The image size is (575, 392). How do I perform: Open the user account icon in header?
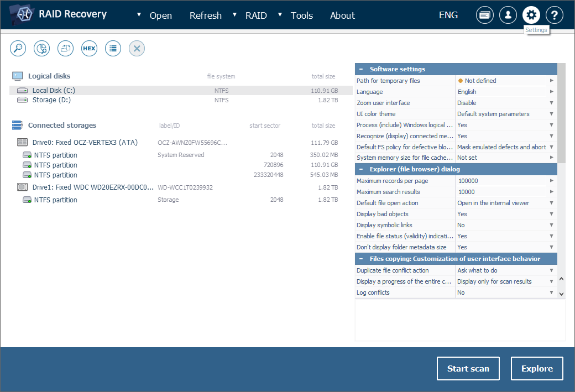(x=508, y=15)
